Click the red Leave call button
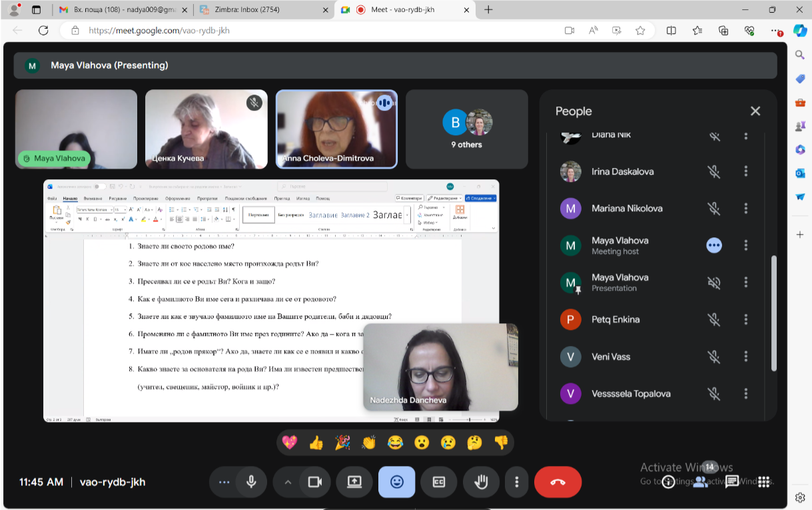Image resolution: width=812 pixels, height=510 pixels. [x=558, y=482]
